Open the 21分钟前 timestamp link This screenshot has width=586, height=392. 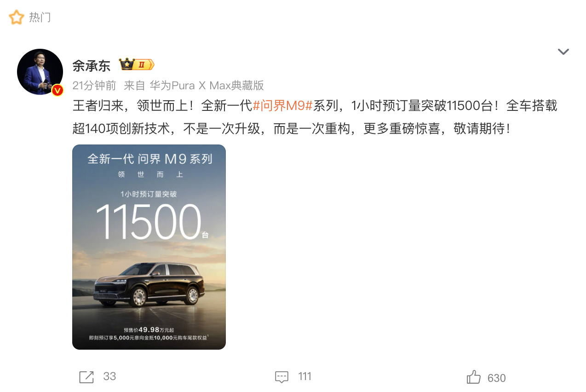pos(94,85)
